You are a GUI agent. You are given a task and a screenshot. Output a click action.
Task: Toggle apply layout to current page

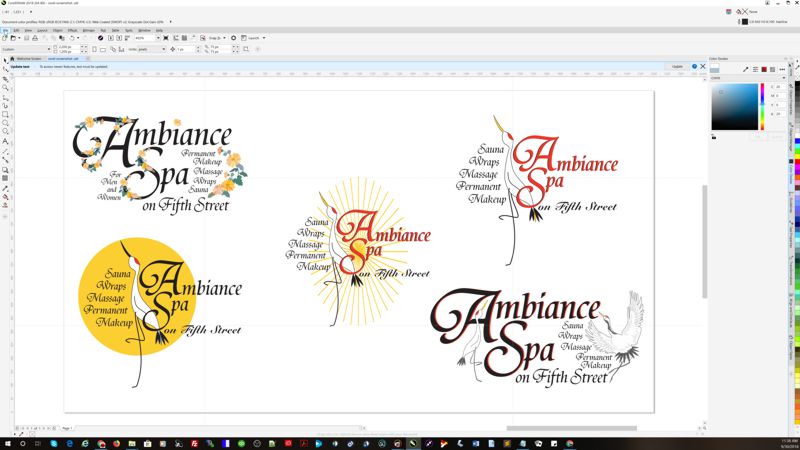(121, 49)
